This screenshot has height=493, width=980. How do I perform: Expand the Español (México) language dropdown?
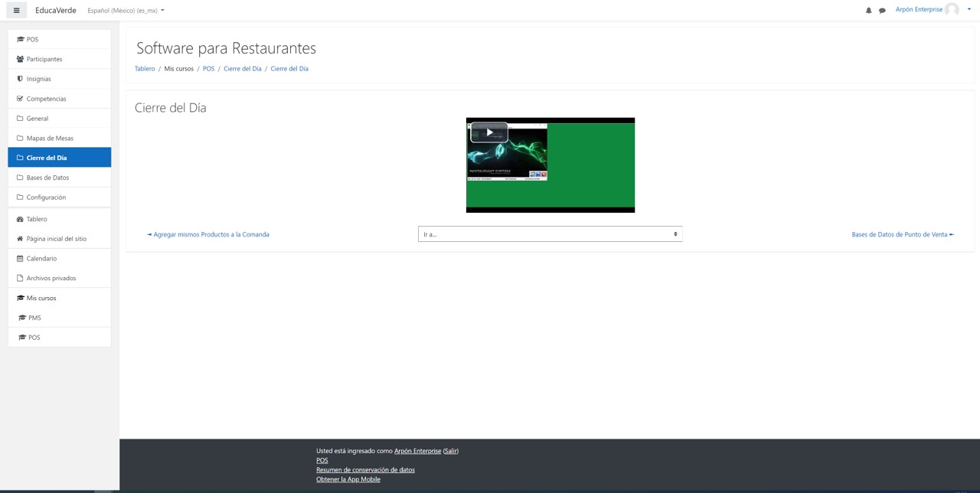coord(126,11)
